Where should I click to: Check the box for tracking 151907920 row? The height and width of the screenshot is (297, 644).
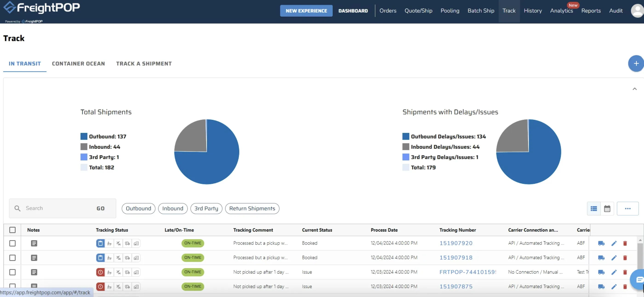[12, 243]
